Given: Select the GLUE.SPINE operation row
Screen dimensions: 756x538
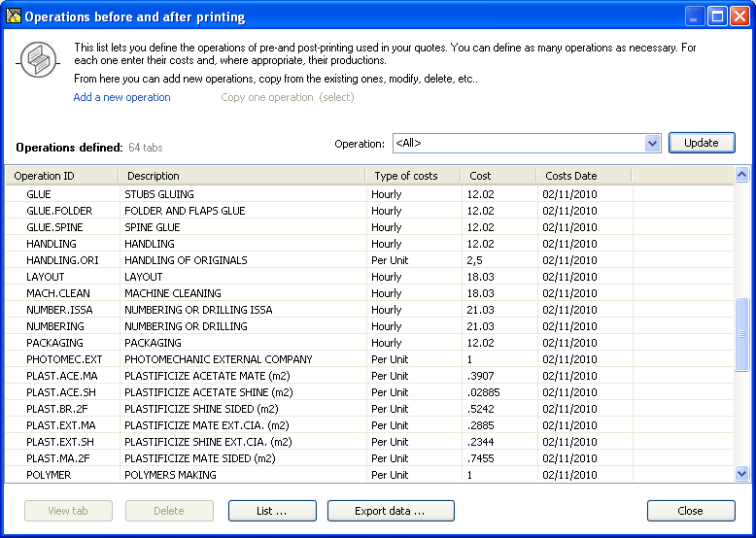Looking at the screenshot, I should click(370, 227).
